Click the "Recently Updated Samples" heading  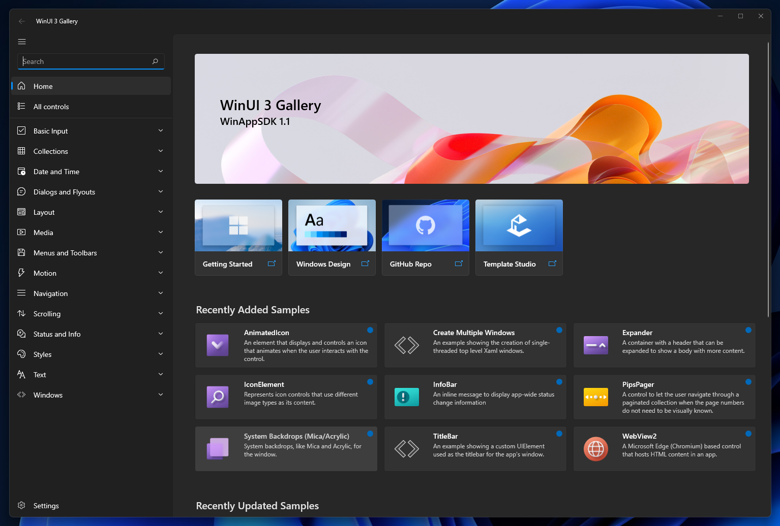257,506
